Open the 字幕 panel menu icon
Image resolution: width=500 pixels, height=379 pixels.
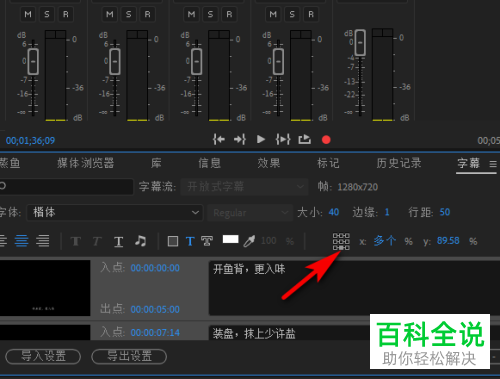click(493, 164)
